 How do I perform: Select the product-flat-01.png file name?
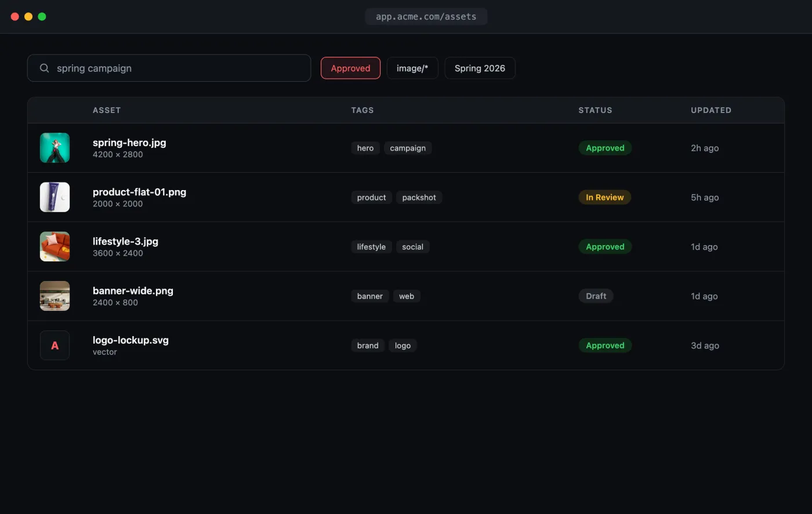pos(139,192)
